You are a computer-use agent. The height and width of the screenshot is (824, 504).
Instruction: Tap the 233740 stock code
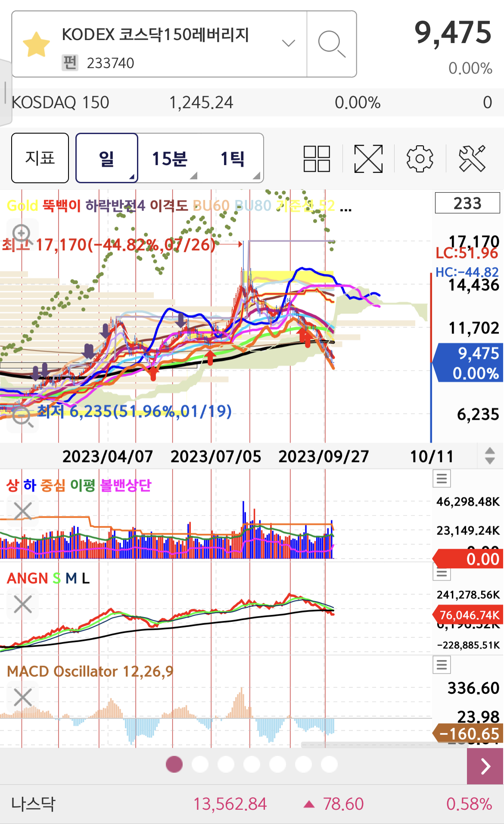point(111,63)
